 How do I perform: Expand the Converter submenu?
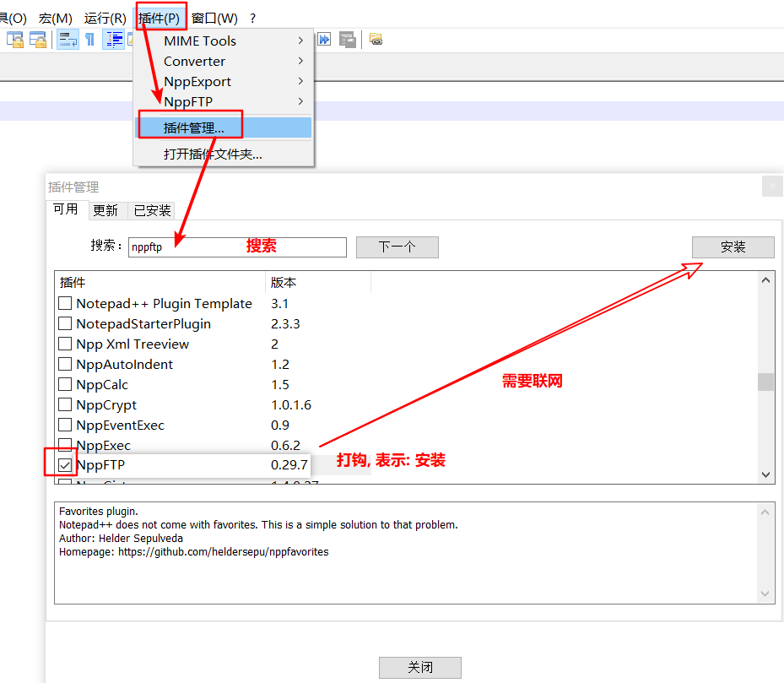pyautogui.click(x=224, y=61)
